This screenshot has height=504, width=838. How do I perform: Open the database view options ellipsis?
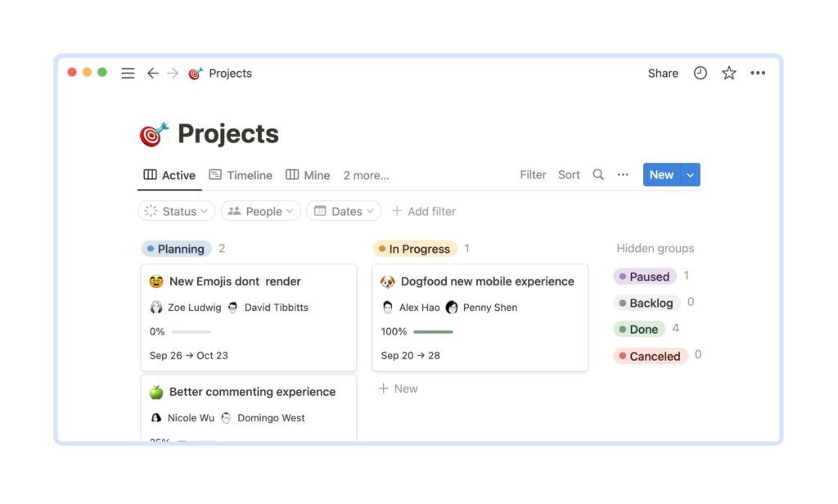[623, 175]
